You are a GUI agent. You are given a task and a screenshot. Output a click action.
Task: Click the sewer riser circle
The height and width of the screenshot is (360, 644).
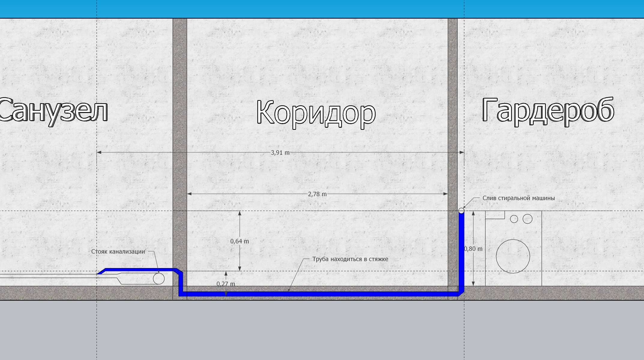point(159,279)
